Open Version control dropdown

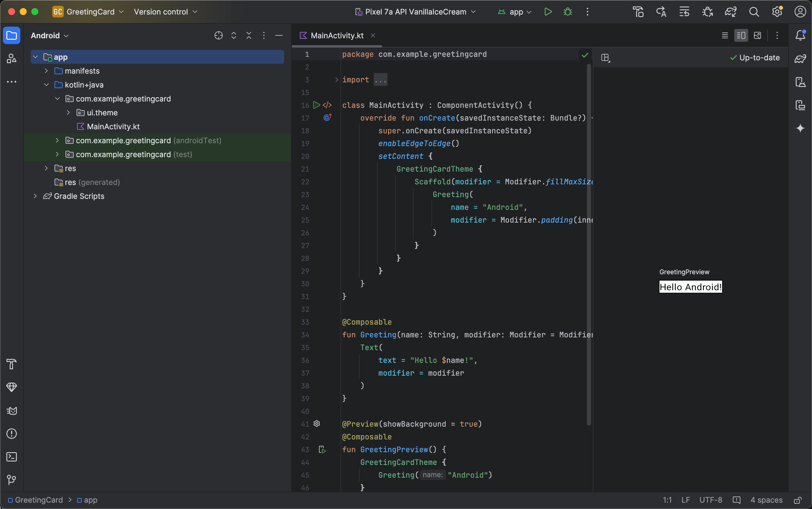click(x=165, y=12)
